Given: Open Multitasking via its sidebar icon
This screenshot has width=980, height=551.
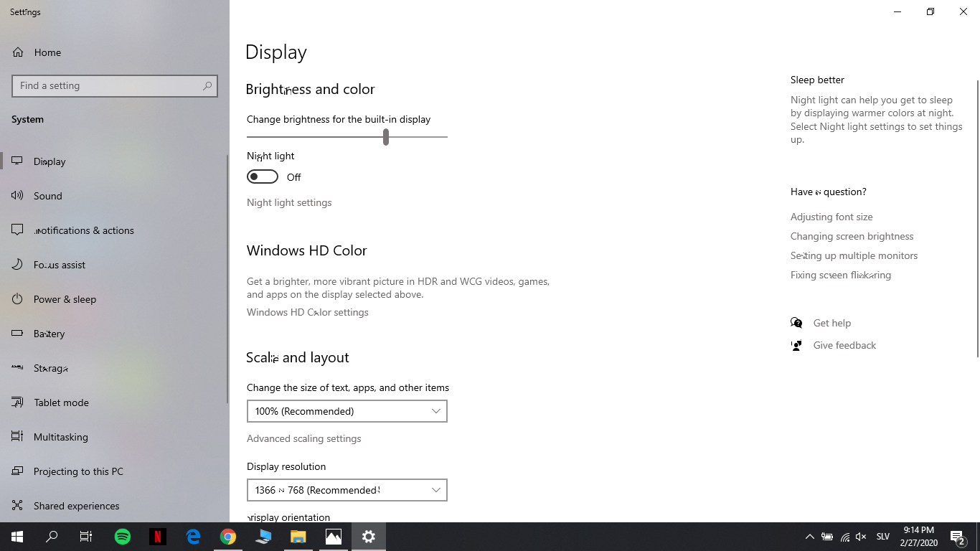Looking at the screenshot, I should pos(17,436).
